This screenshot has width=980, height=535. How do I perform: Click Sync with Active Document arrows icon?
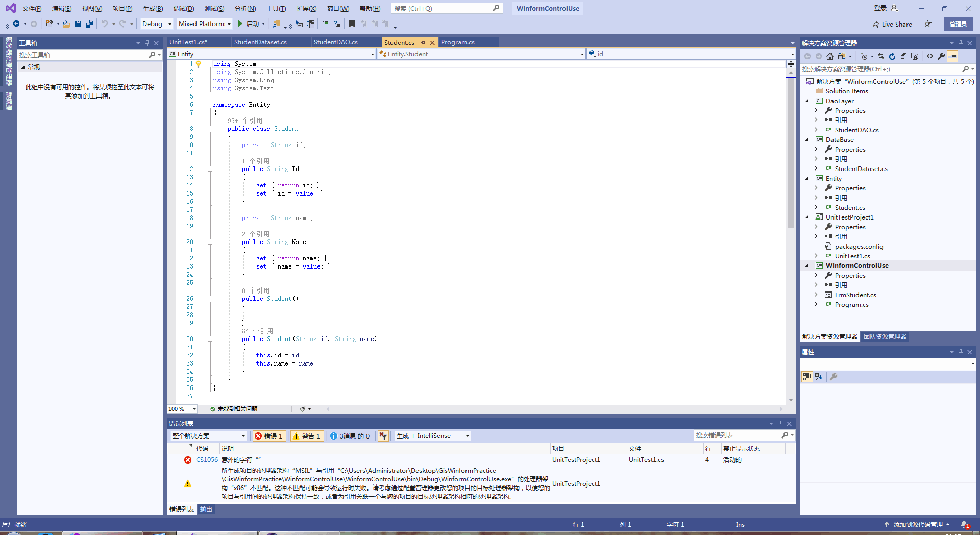click(x=881, y=56)
